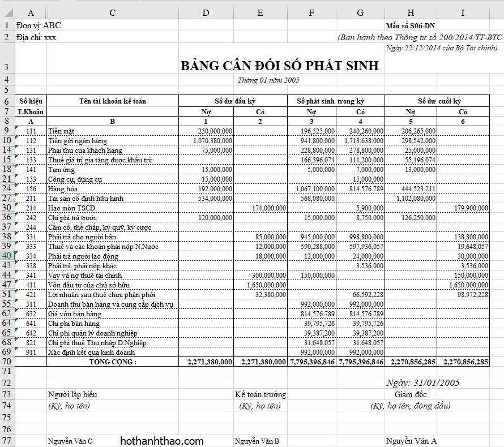Click the value 444,523,211 for Hàng hóa
The width and height of the screenshot is (504, 447).
tap(418, 189)
